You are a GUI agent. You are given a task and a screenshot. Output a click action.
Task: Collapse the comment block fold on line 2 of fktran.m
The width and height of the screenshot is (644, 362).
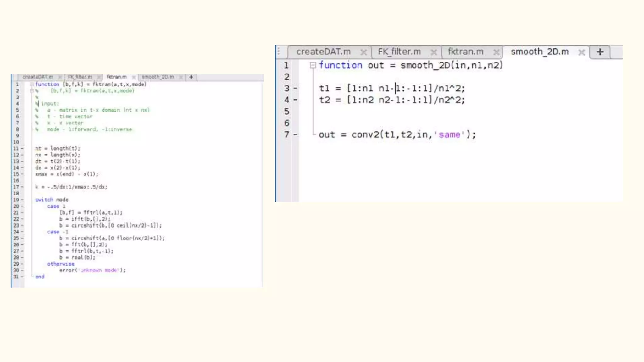pyautogui.click(x=32, y=91)
